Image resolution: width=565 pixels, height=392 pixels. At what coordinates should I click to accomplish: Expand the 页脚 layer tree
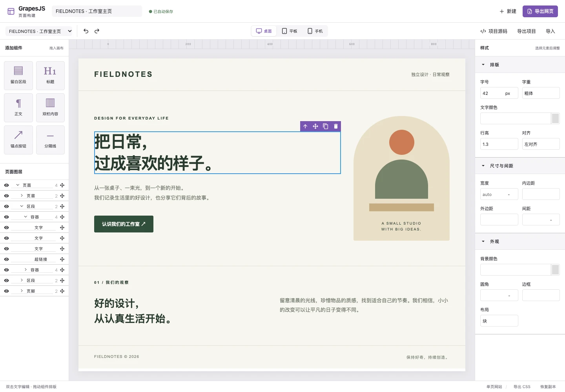tap(22, 291)
